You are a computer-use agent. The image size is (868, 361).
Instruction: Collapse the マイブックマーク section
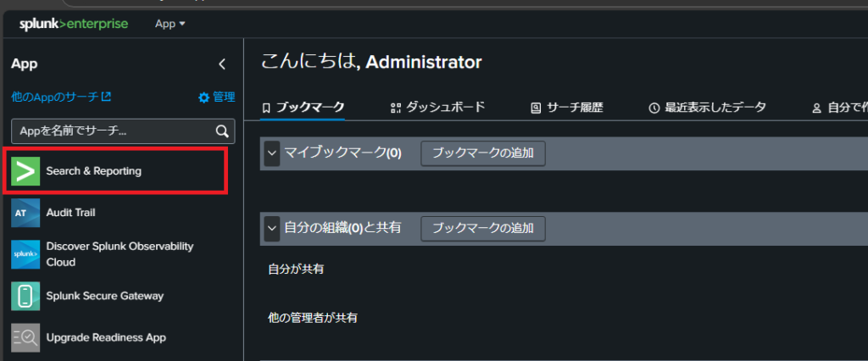click(272, 153)
